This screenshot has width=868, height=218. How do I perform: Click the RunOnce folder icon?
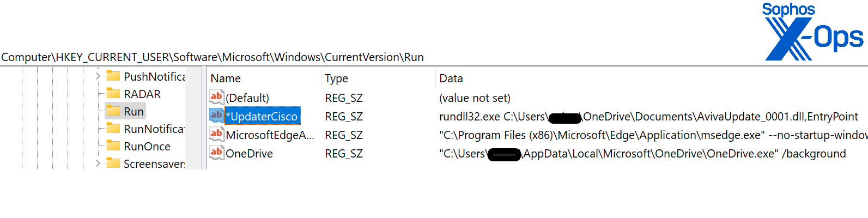coord(113,146)
